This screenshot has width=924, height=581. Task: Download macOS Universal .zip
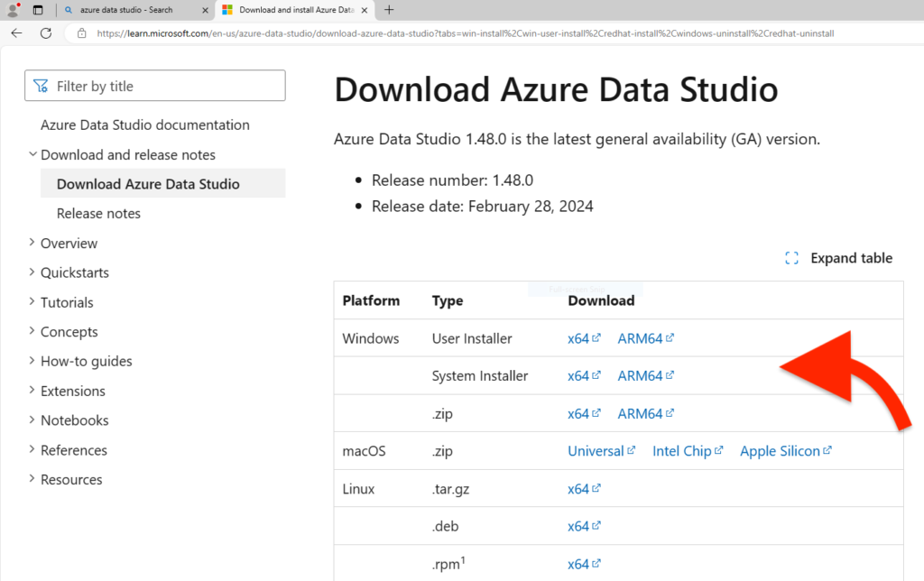[601, 451]
